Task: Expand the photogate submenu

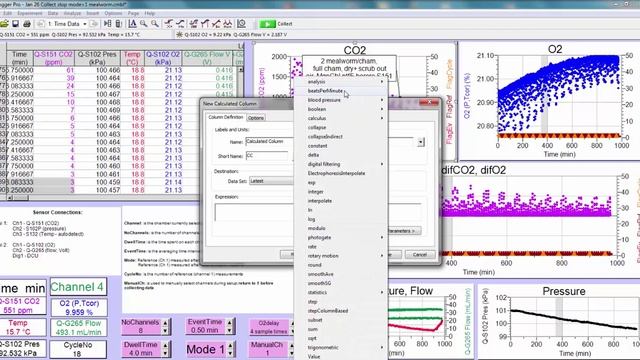Action: (341, 237)
